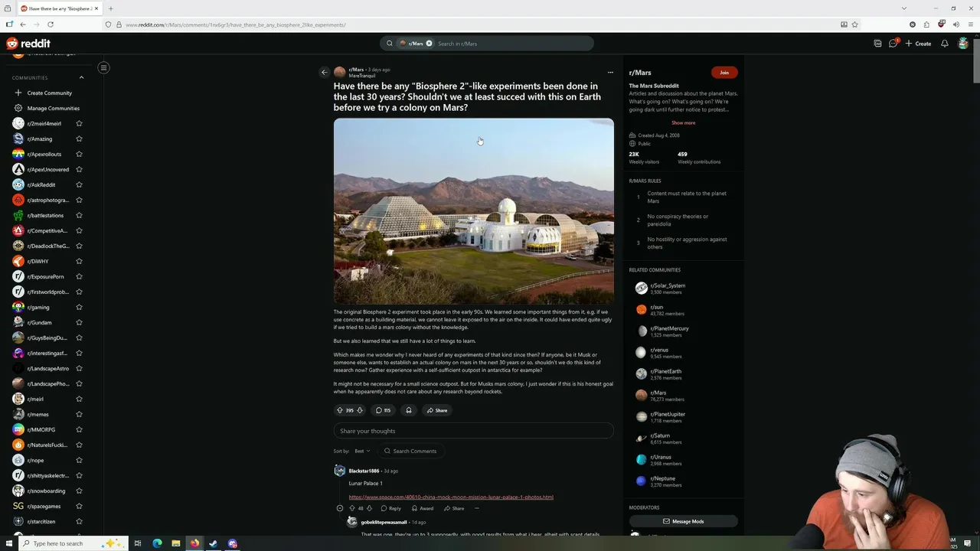Screen dimensions: 980x551
Task: Toggle the favorite star for r/gaming
Action: pos(79,307)
